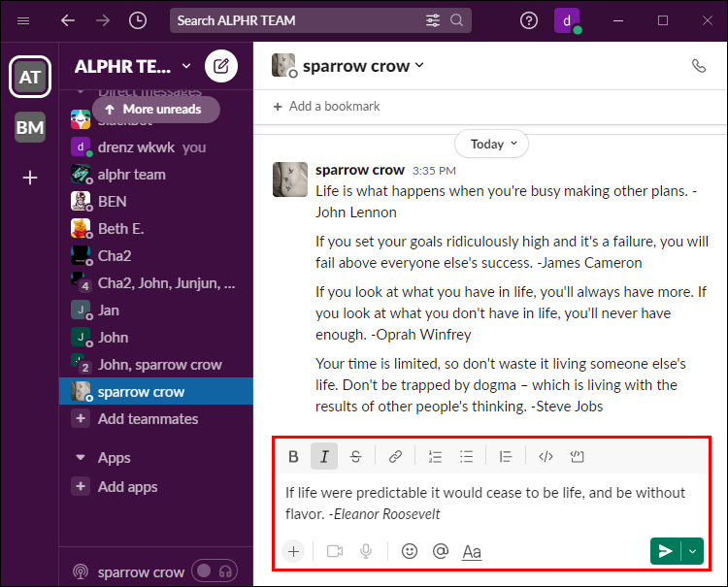Open sparrow crow message avatar
The image size is (728, 587).
pos(289,179)
